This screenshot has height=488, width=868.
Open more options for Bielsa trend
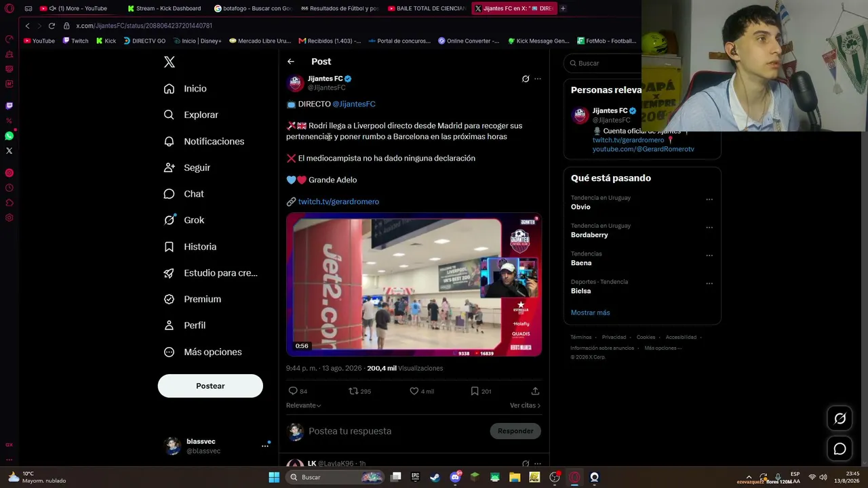(x=709, y=283)
